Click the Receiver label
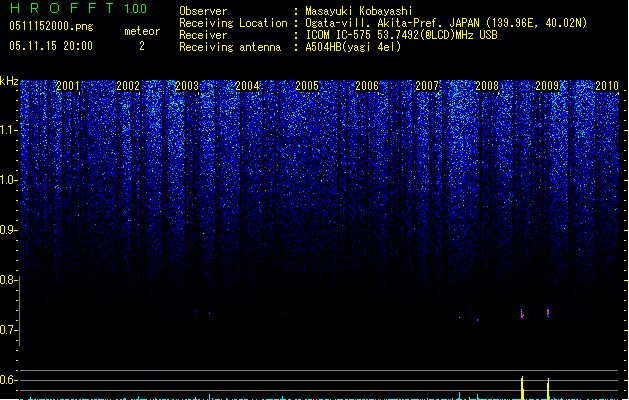Viewport: 629px width, 400px height. tap(203, 35)
